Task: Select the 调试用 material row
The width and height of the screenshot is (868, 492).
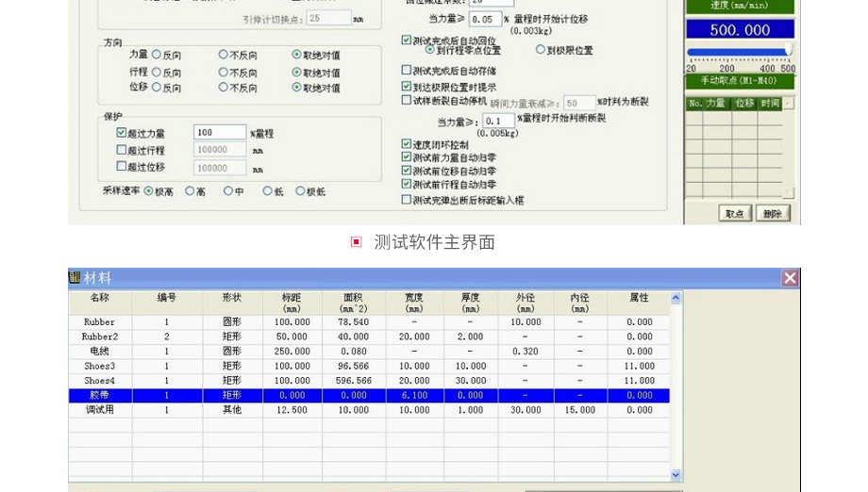Action: [99, 410]
